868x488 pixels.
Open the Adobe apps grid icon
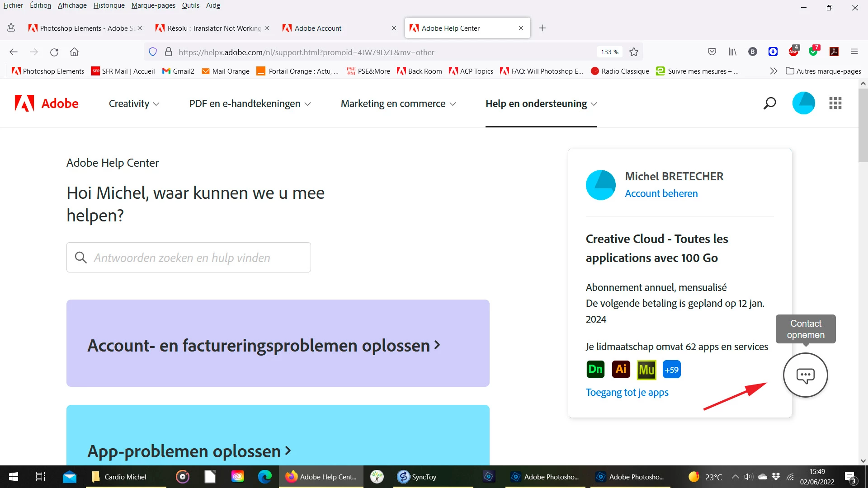pyautogui.click(x=835, y=103)
